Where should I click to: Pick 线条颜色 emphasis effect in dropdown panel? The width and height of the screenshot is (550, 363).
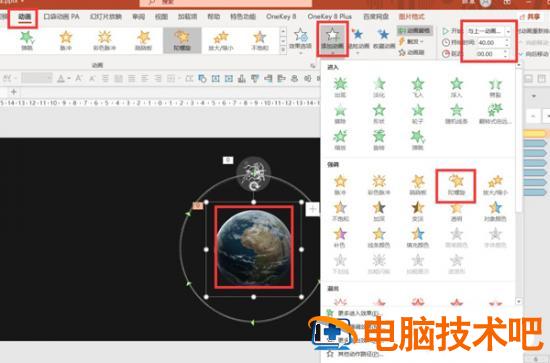point(379,238)
